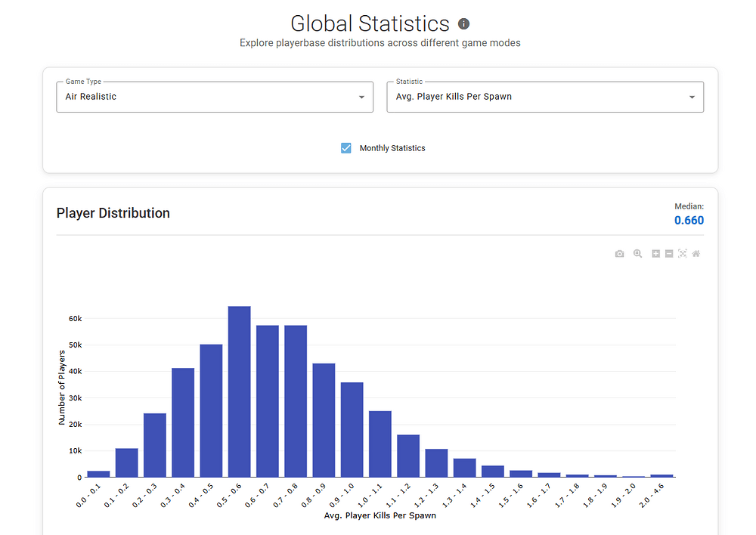Click the autoscale icon in the chart toolbar
Image resolution: width=756 pixels, height=535 pixels.
tap(683, 254)
